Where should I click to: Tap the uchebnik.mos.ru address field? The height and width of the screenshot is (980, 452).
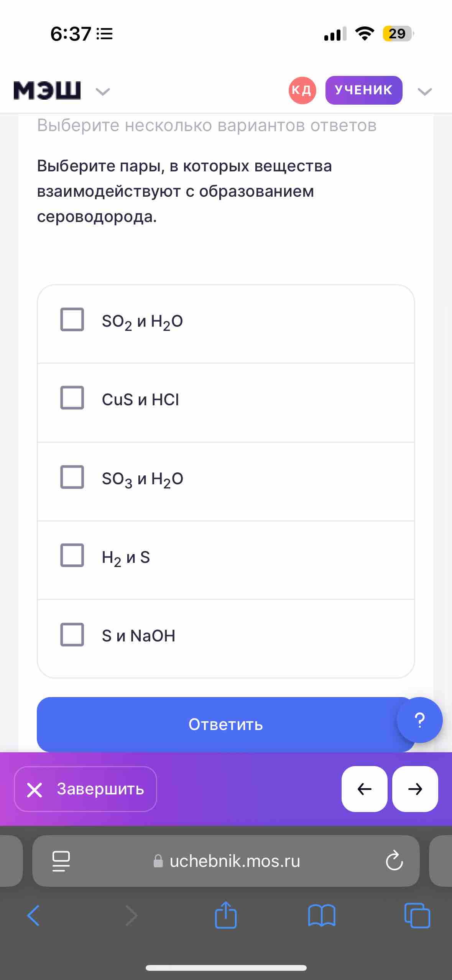click(226, 861)
